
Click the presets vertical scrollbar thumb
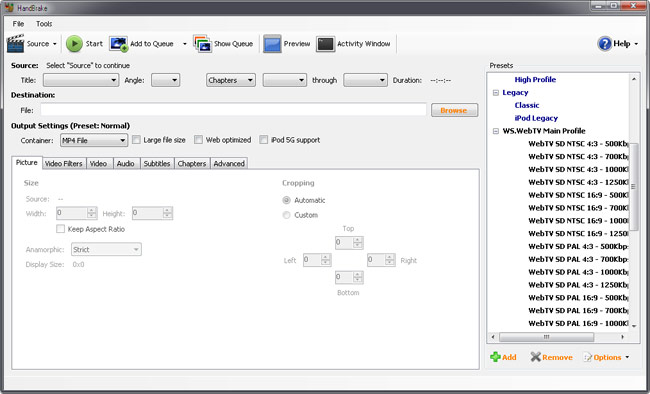[633, 187]
